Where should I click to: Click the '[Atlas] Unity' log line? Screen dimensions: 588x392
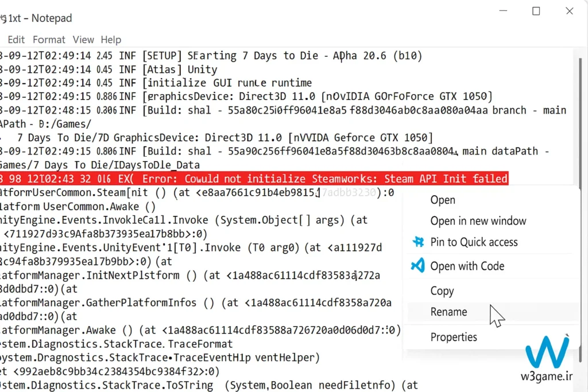(109, 69)
